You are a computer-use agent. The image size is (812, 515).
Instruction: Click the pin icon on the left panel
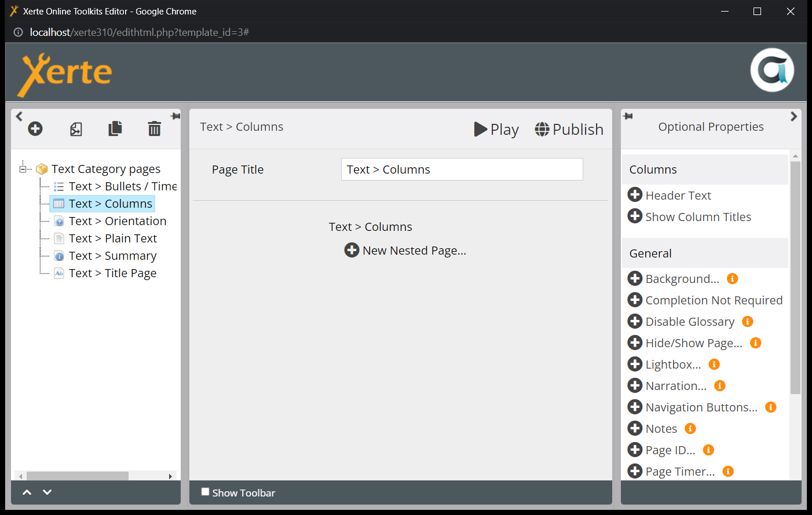(175, 116)
